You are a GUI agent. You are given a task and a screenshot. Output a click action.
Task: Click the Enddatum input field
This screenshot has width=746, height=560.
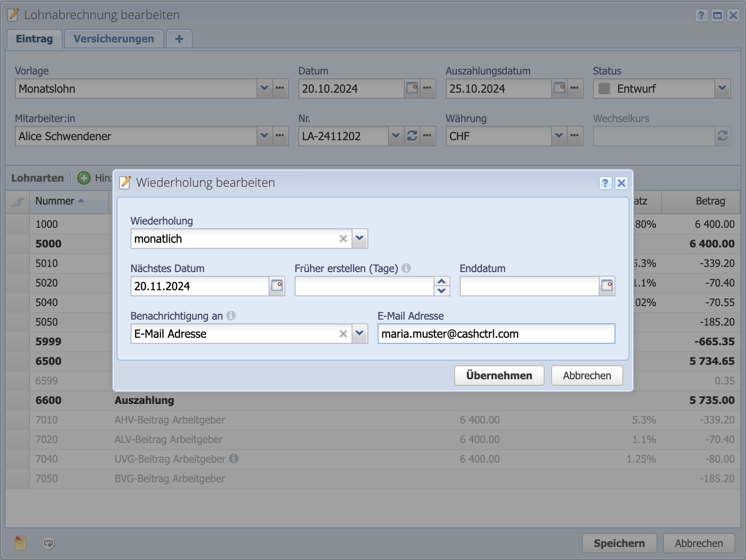coord(529,286)
